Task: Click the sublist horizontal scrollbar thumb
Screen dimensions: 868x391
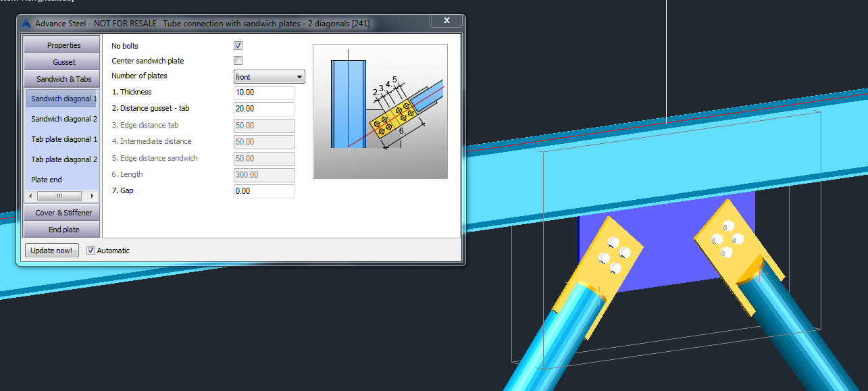Action: (x=59, y=197)
